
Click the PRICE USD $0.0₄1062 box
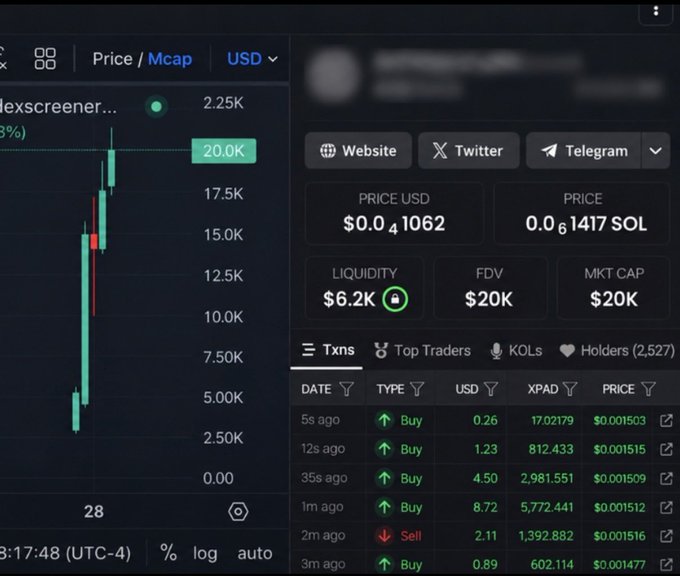click(394, 214)
